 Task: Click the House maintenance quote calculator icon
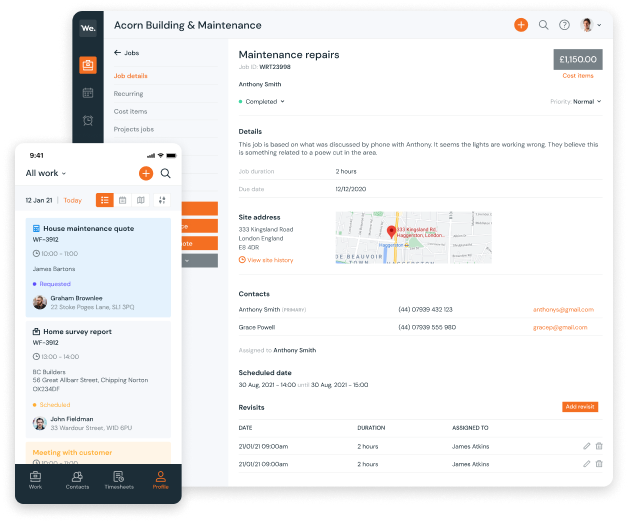click(36, 228)
